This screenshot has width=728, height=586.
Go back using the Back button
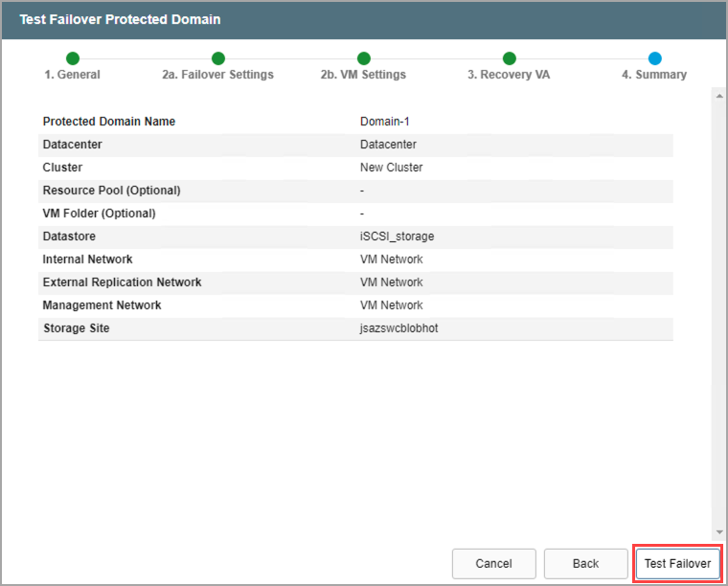click(585, 564)
